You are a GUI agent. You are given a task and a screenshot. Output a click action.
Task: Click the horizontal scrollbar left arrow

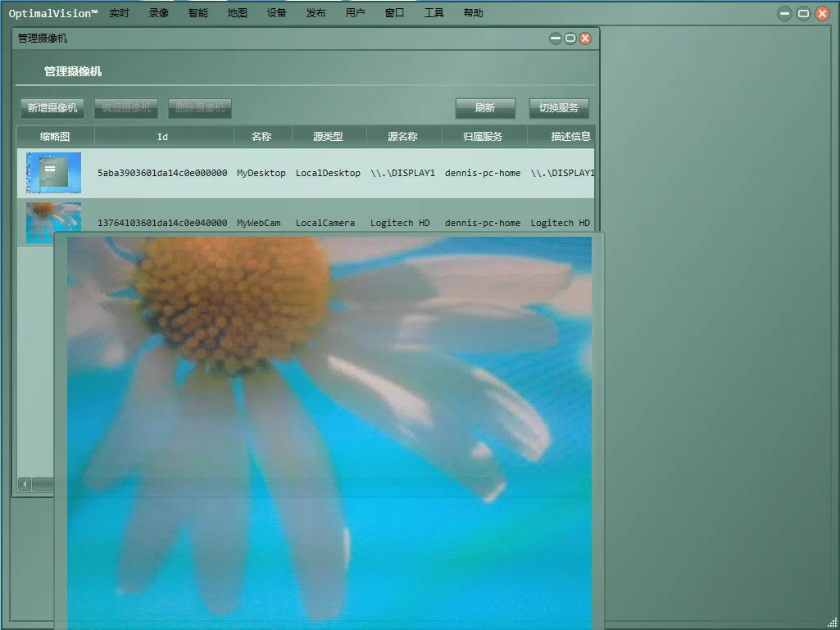(x=25, y=484)
